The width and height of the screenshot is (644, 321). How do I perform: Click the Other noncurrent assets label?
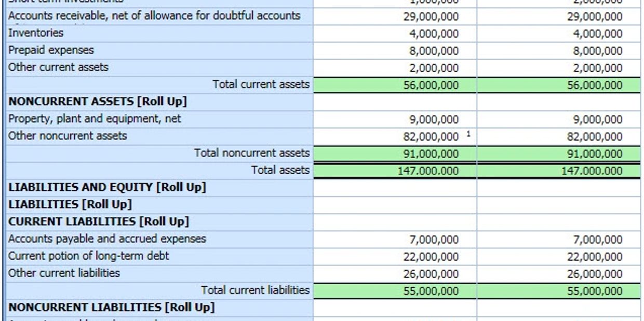[x=68, y=136]
